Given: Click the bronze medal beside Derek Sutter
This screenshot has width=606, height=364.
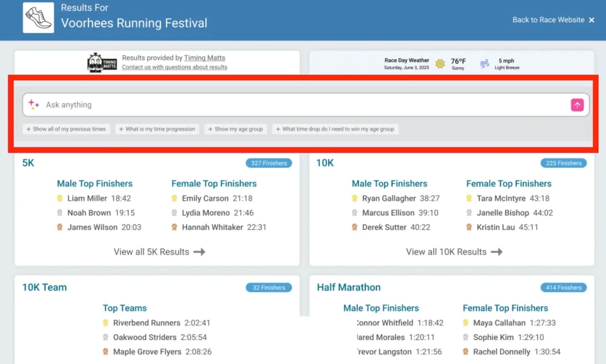Looking at the screenshot, I should [355, 227].
